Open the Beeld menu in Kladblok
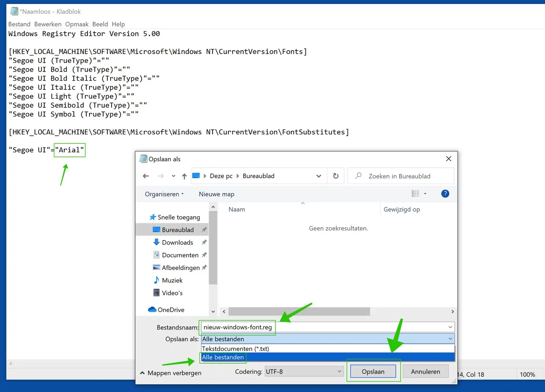545x392 pixels. (100, 24)
